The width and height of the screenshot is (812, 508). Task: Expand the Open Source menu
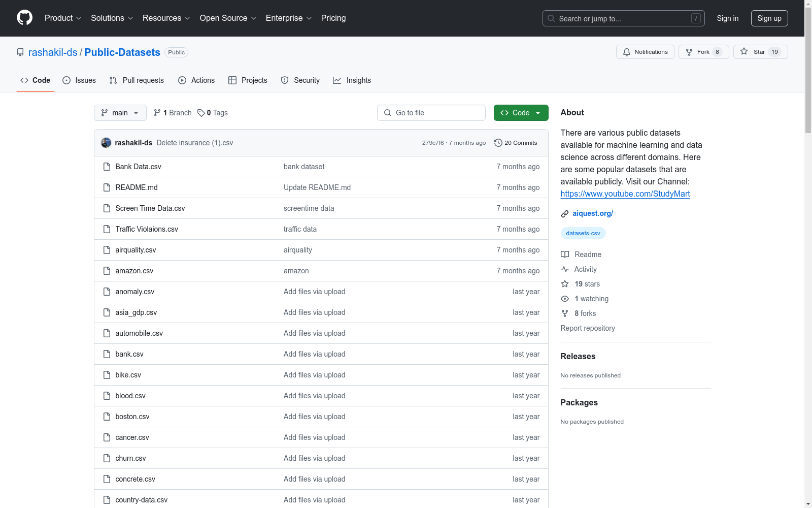228,18
